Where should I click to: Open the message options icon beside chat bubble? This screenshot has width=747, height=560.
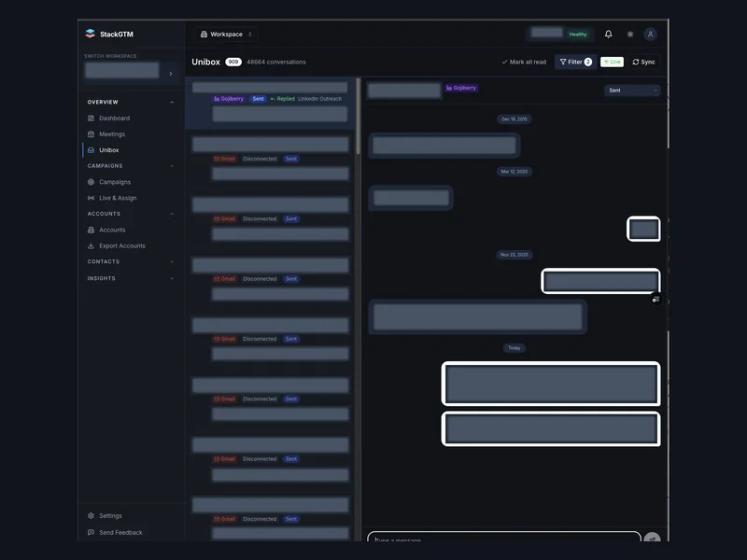pyautogui.click(x=656, y=300)
